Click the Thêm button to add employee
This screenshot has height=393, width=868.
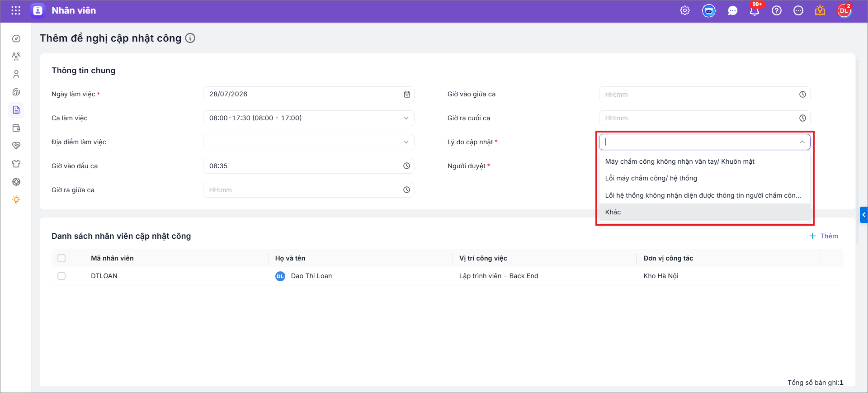coord(823,236)
